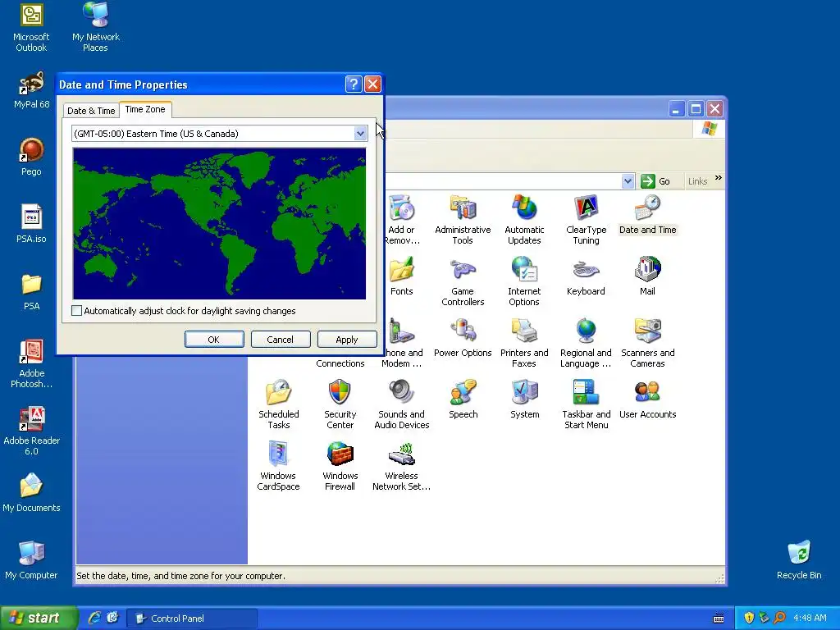Open Control Panel address bar dropdown
Viewport: 840px width, 630px height.
click(628, 181)
